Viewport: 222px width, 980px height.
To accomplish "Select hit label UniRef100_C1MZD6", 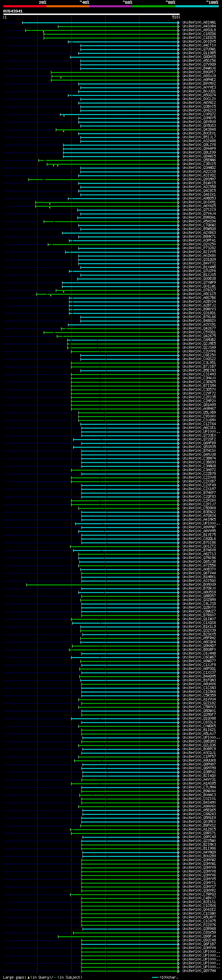I will [x=199, y=34].
